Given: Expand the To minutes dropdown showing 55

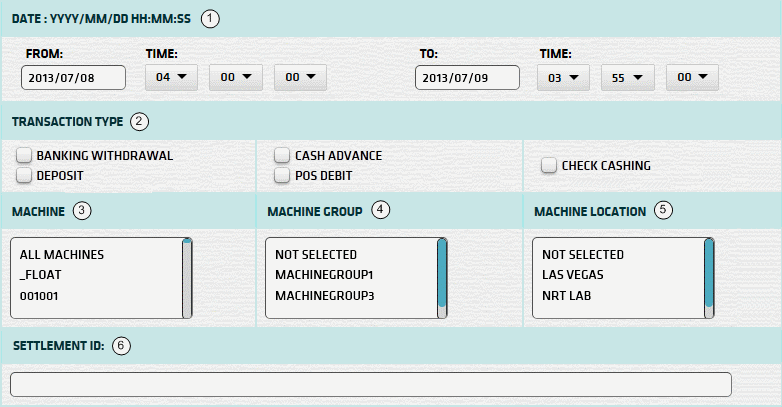Looking at the screenshot, I should pyautogui.click(x=627, y=77).
